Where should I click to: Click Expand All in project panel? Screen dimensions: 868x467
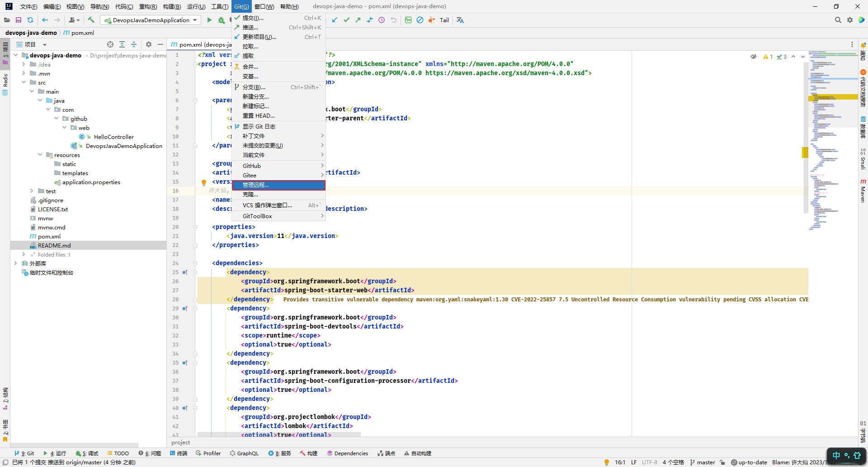[x=122, y=44]
